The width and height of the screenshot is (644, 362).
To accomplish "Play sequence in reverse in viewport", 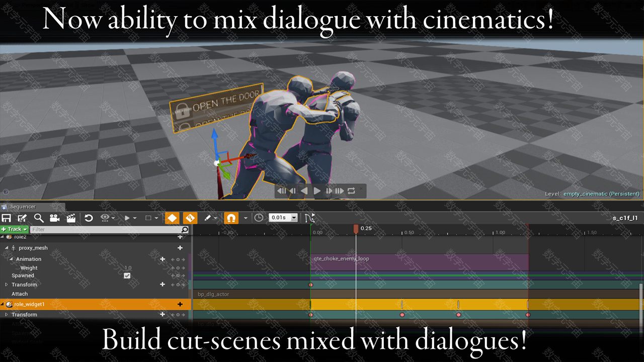I will [x=304, y=191].
